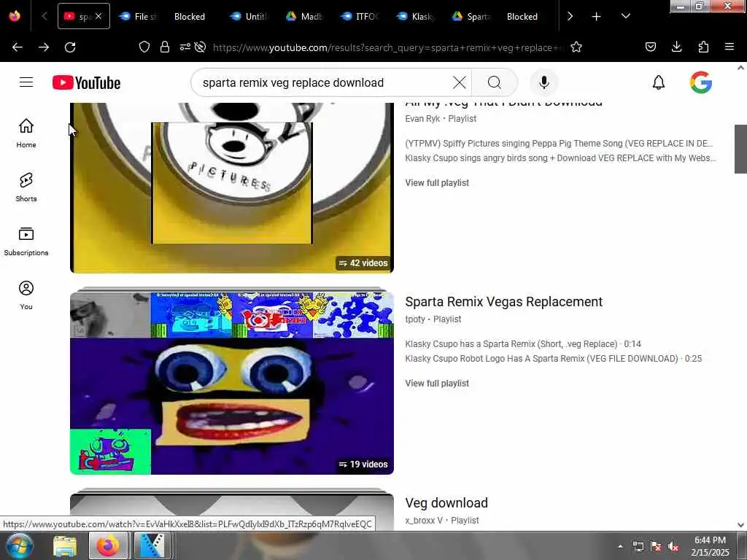
Task: Click the page vertical scrollbar thumb
Action: pos(740,149)
